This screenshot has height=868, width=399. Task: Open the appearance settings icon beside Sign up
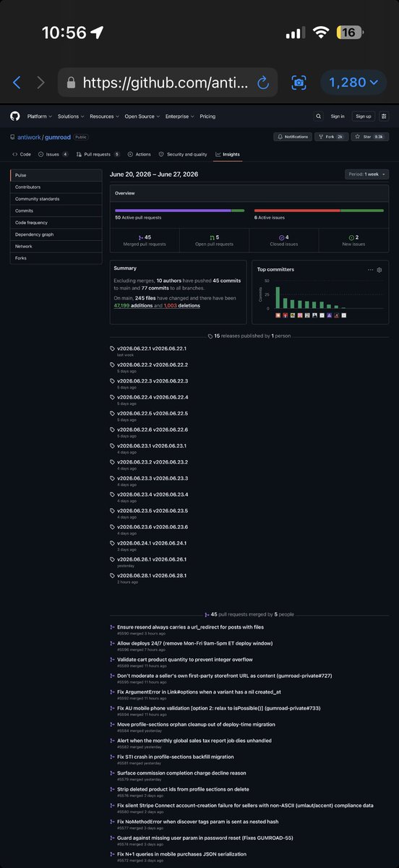384,116
